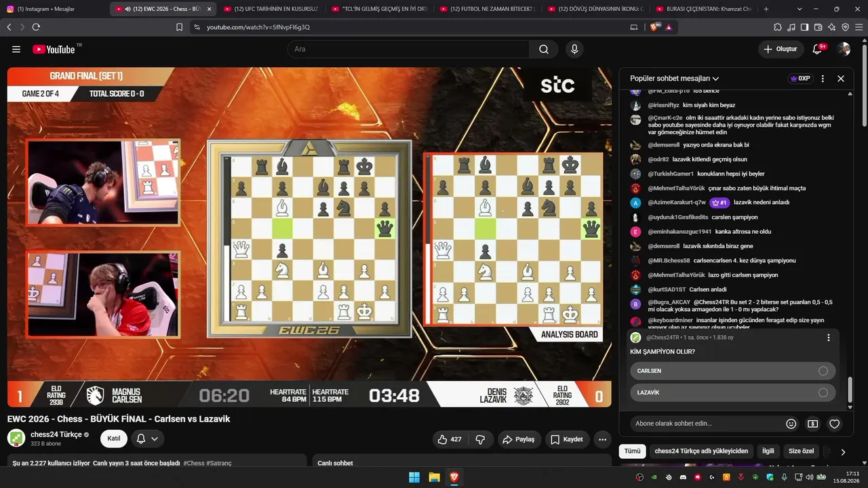This screenshot has width=868, height=488.
Task: Click the 0XP crown badge button
Action: pyautogui.click(x=800, y=79)
